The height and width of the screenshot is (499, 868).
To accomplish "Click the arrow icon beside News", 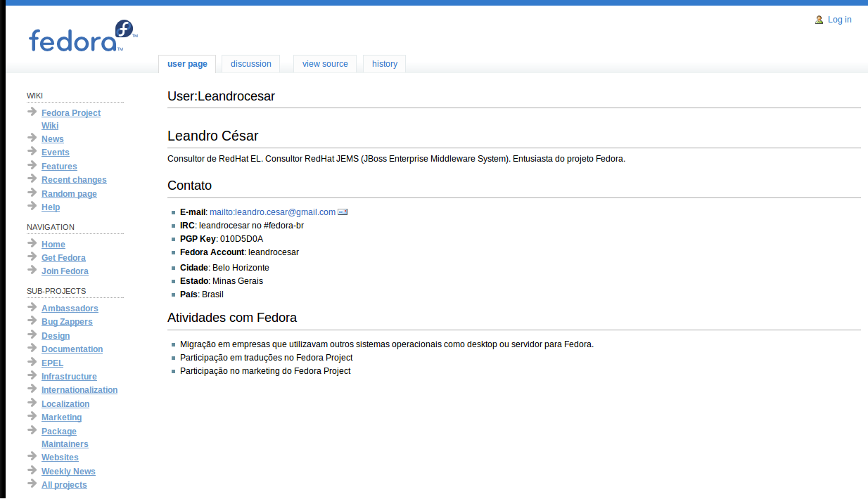I will [x=32, y=138].
